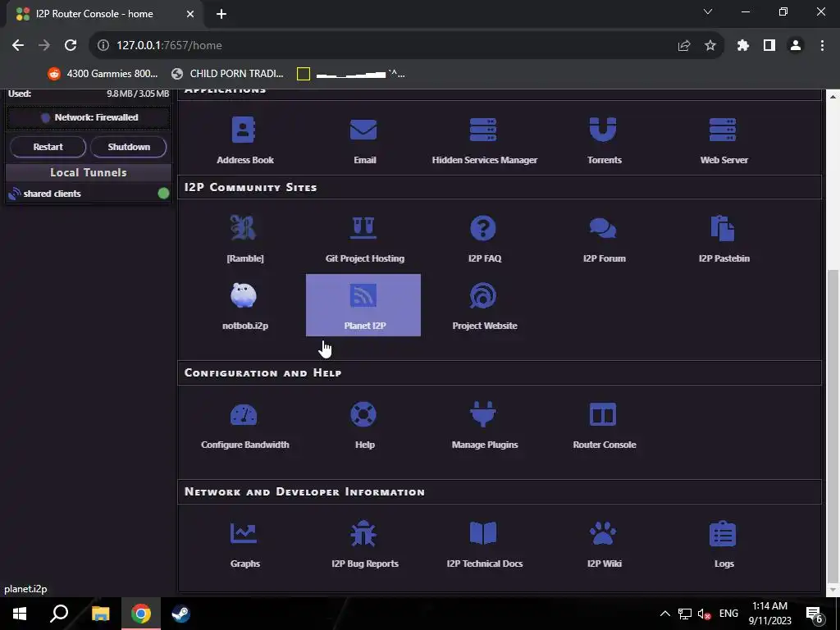Screen dimensions: 840x630
Task: Open I2P Technical Docs
Action: [x=484, y=545]
